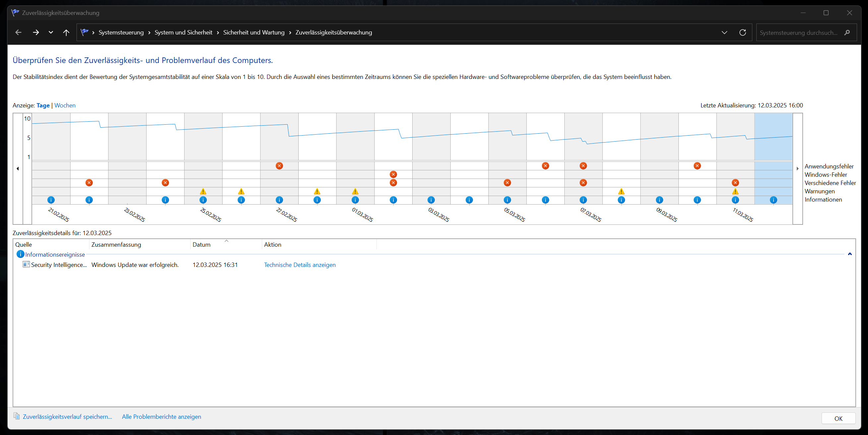Click the forward navigation arrow
Image resolution: width=868 pixels, height=435 pixels.
pyautogui.click(x=36, y=32)
